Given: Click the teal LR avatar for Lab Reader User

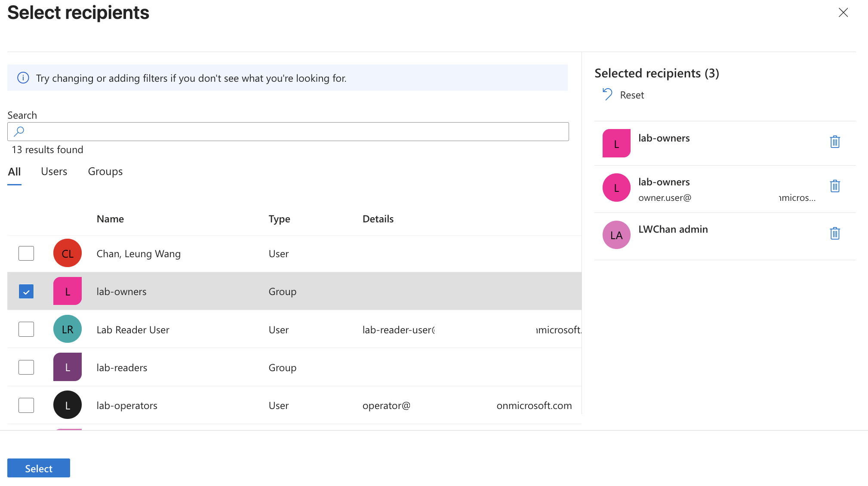Looking at the screenshot, I should click(x=68, y=329).
